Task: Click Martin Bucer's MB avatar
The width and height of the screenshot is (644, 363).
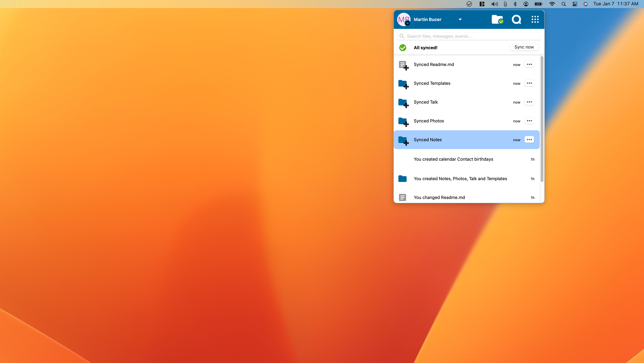Action: pyautogui.click(x=404, y=19)
